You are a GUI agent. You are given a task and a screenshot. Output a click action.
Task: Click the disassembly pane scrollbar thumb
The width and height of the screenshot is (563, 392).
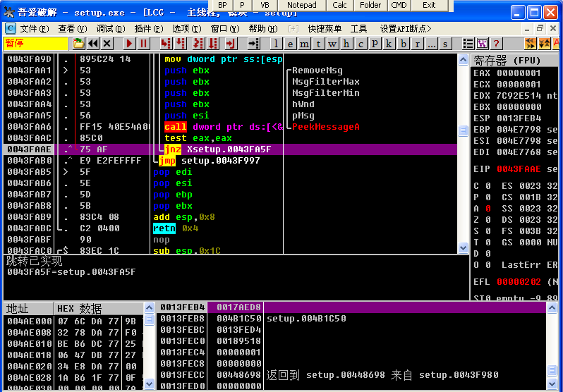tap(464, 131)
